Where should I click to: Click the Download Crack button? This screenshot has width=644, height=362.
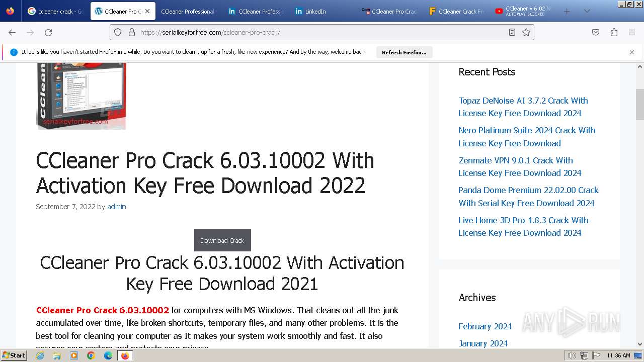pos(222,240)
